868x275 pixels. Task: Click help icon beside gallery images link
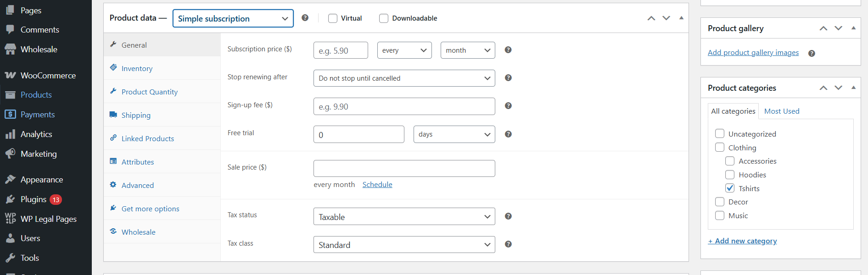click(x=812, y=53)
